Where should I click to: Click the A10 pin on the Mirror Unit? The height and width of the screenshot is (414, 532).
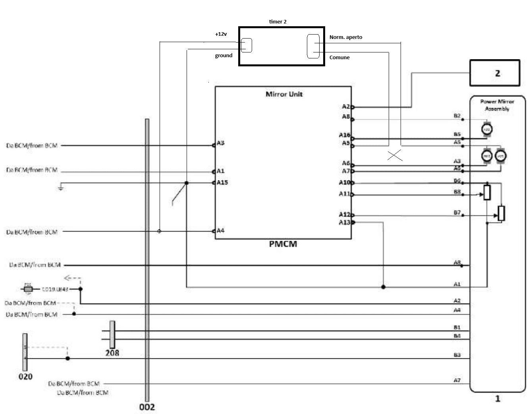[x=345, y=182]
